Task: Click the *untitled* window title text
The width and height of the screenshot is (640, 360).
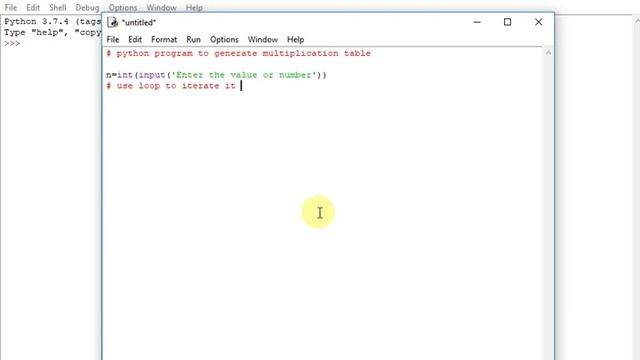Action: [x=139, y=22]
